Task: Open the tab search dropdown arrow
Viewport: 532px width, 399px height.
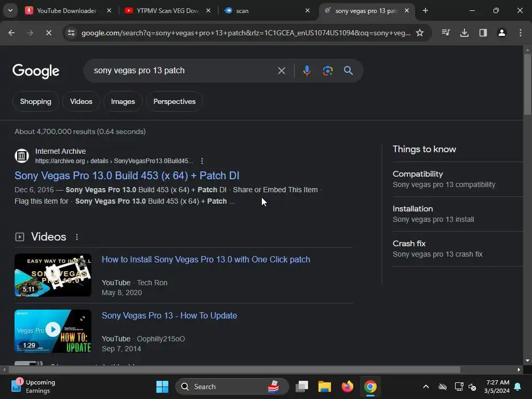Action: [x=10, y=10]
